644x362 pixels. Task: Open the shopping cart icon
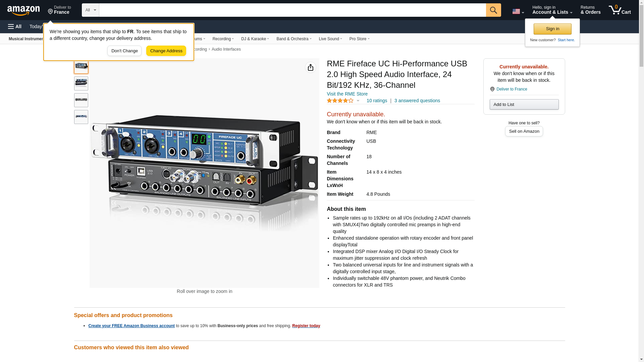(x=620, y=10)
